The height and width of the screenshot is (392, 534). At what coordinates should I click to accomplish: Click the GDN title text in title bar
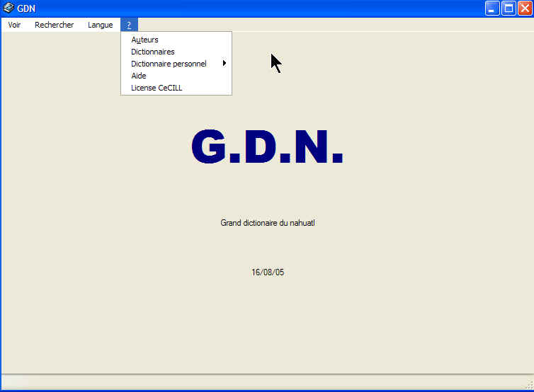(x=26, y=8)
